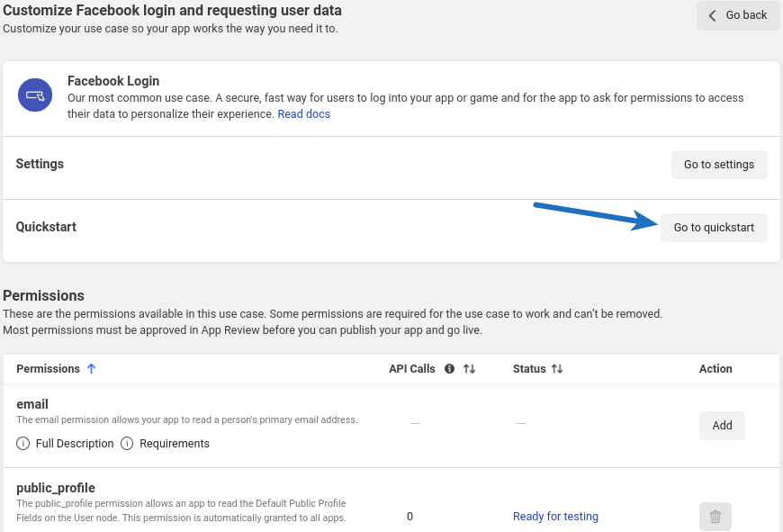This screenshot has width=783, height=532.
Task: Click the info icon beside Requirements
Action: (127, 444)
